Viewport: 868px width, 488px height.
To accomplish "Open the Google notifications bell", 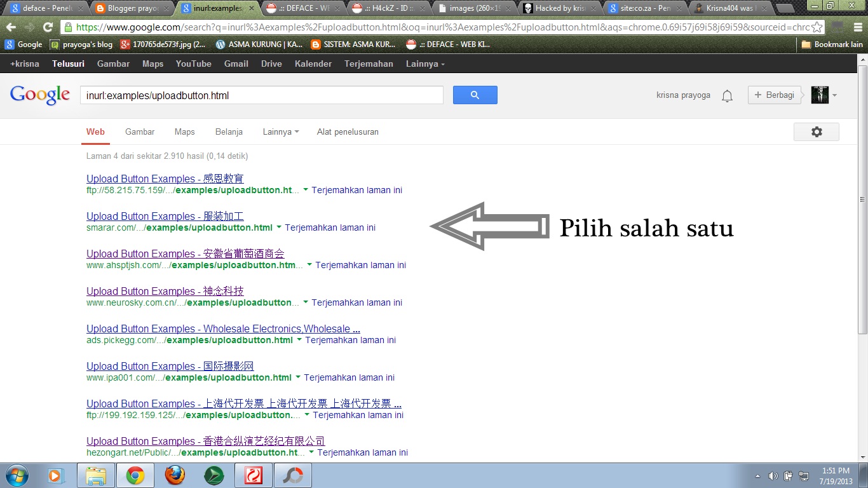I will tap(728, 96).
